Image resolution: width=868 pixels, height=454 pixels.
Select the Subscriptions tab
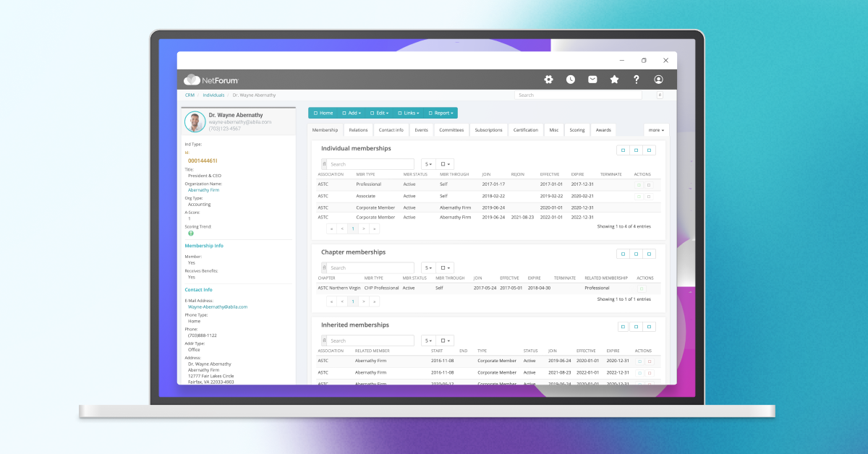pos(488,130)
